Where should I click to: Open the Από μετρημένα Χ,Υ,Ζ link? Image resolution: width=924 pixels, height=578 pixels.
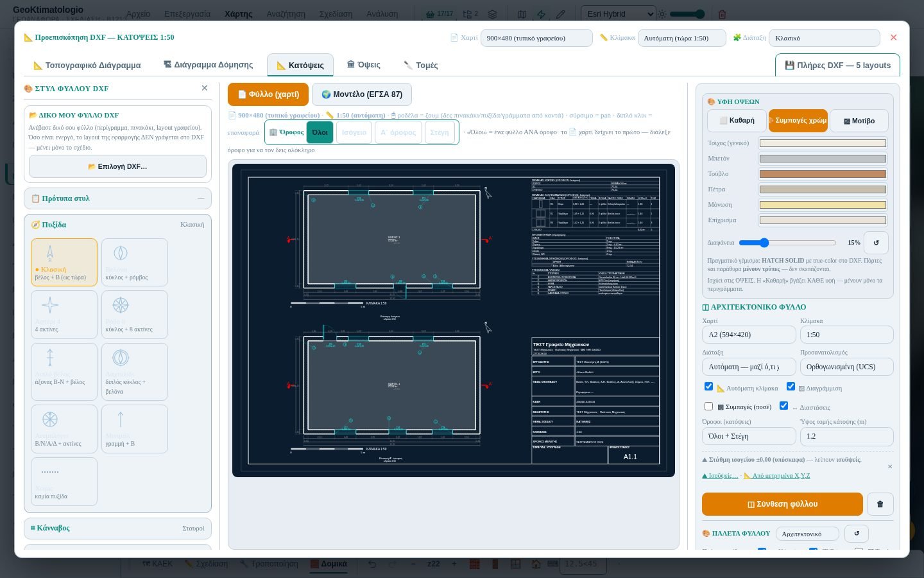776,476
